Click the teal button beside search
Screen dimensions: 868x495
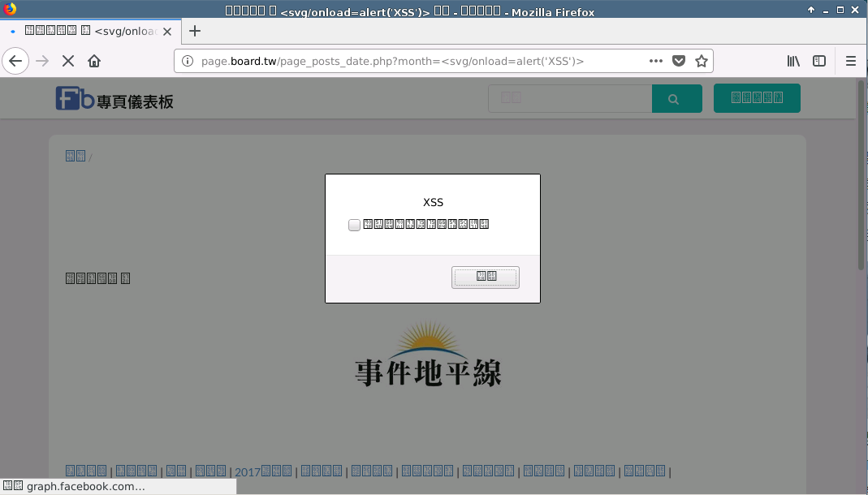pyautogui.click(x=757, y=98)
